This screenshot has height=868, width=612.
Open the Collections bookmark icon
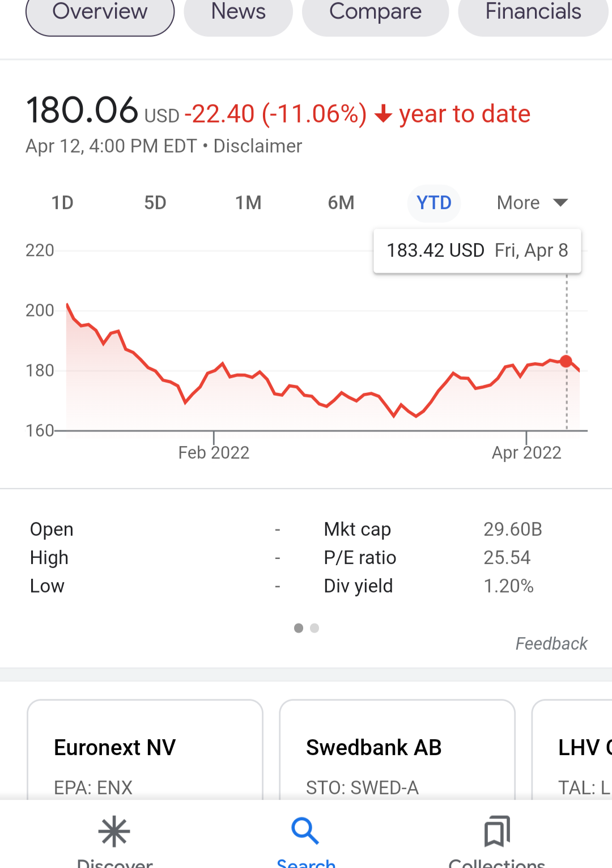tap(497, 831)
